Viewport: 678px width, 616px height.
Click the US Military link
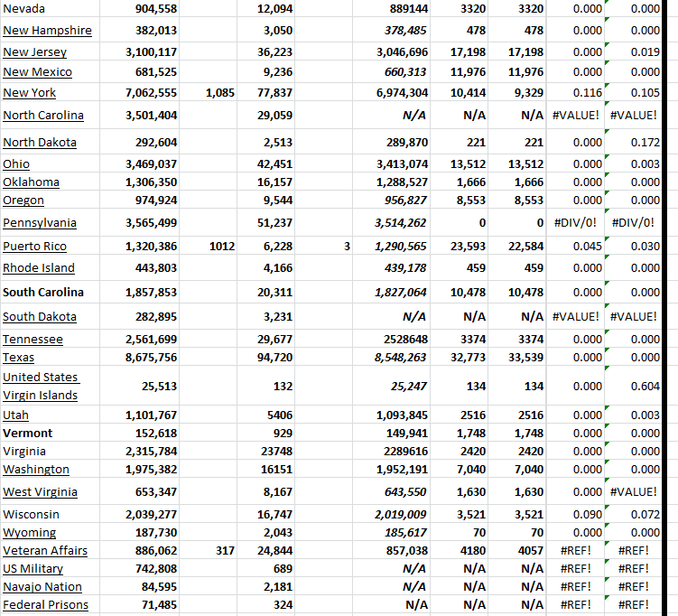[x=33, y=568]
